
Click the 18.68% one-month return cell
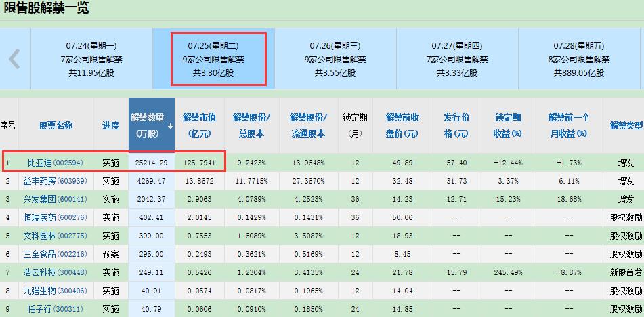click(569, 200)
